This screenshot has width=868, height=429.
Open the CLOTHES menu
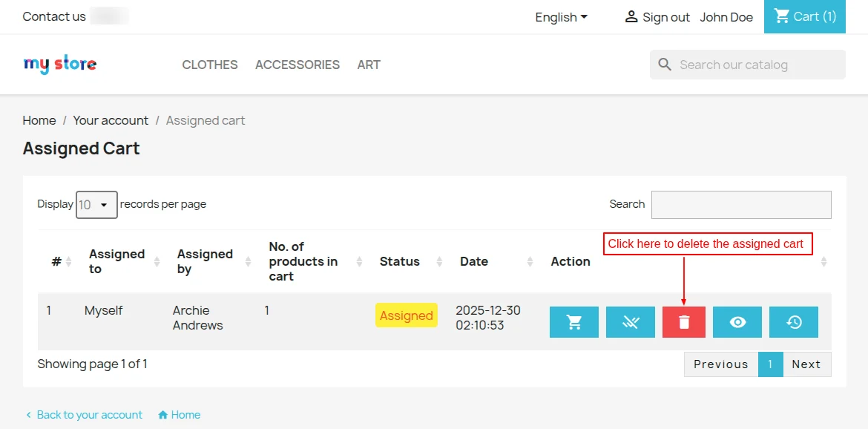click(x=210, y=65)
